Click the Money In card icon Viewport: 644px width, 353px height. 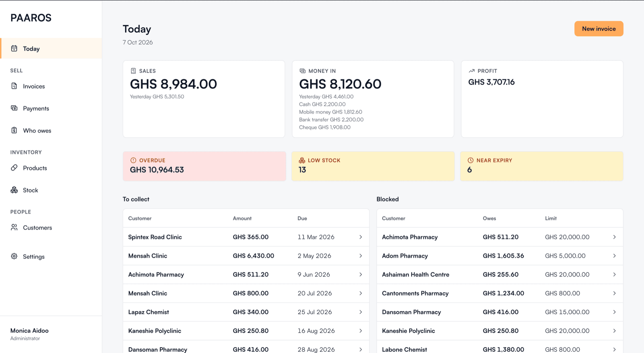pyautogui.click(x=303, y=71)
